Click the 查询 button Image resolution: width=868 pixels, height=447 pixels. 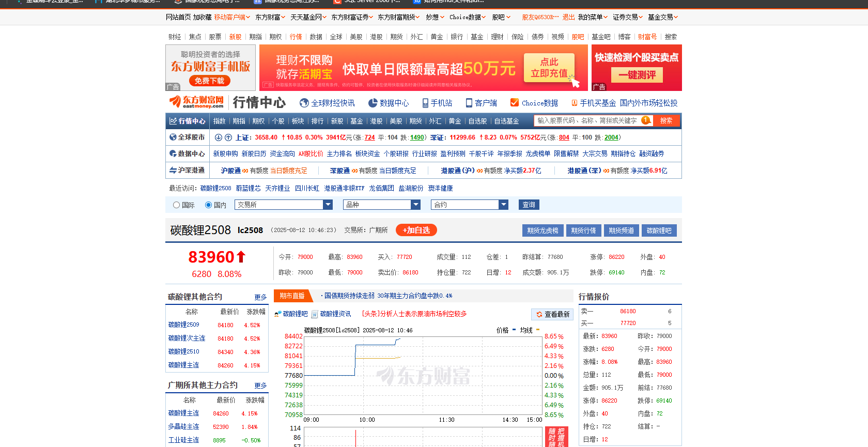tap(529, 205)
